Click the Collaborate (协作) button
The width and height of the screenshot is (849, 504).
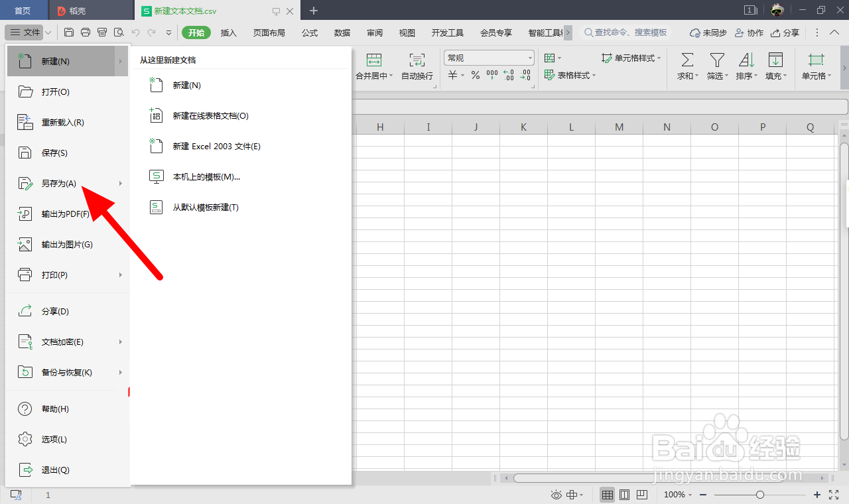point(748,32)
